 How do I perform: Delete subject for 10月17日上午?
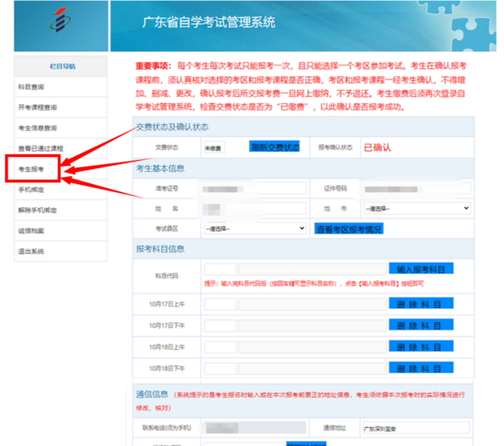click(x=421, y=303)
